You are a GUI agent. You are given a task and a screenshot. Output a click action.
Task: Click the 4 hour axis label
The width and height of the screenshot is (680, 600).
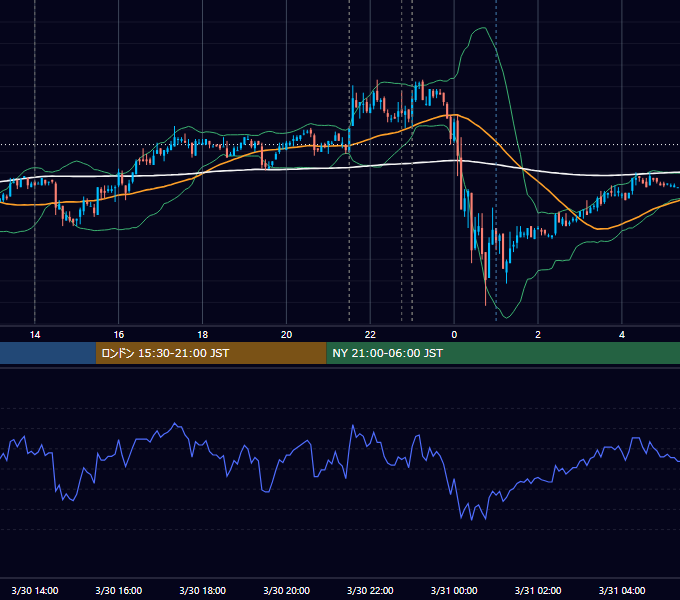click(x=622, y=335)
